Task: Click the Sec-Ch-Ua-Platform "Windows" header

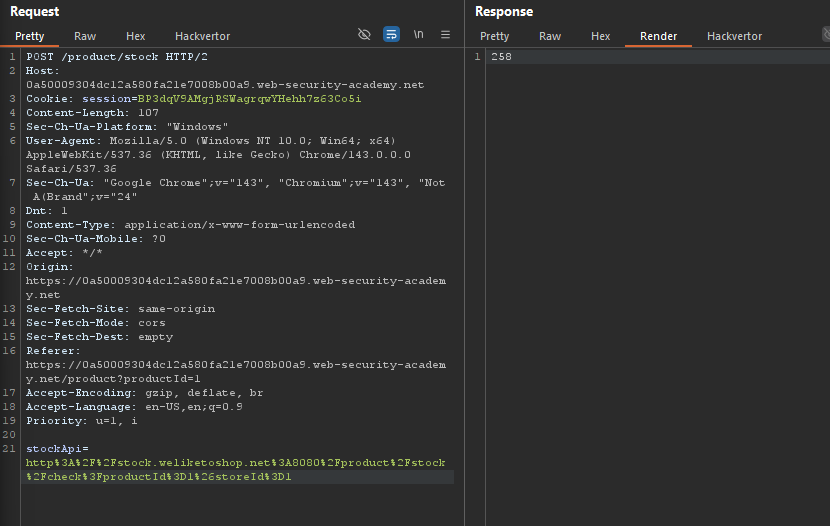Action: (127, 127)
